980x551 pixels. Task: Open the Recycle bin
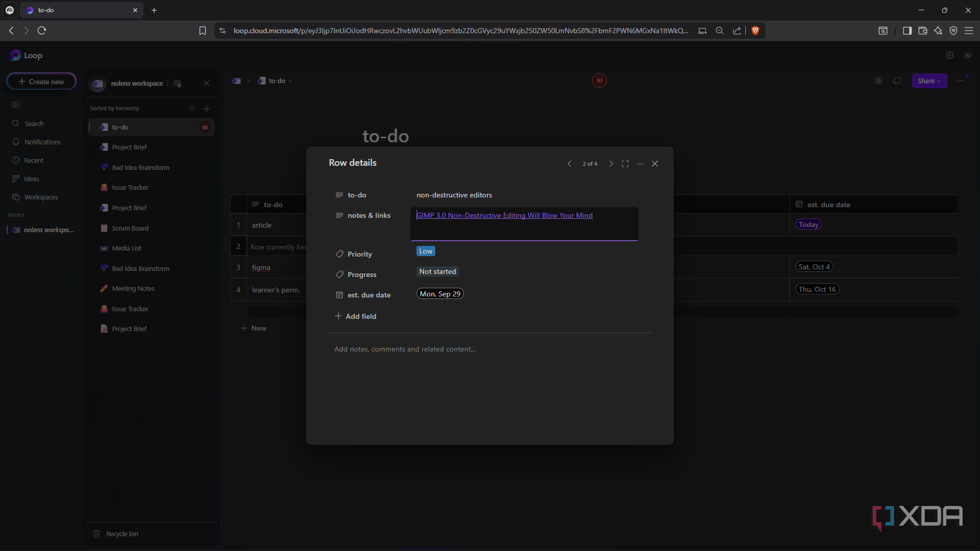pos(116,534)
